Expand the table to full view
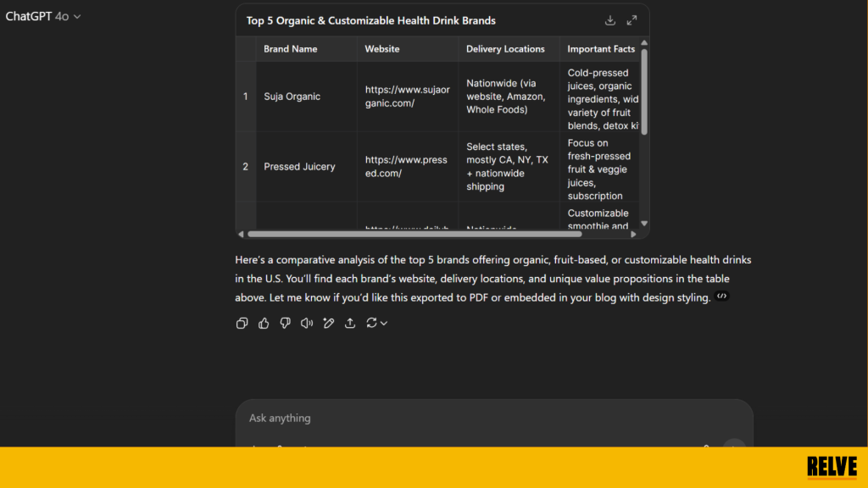Image resolution: width=868 pixels, height=488 pixels. click(x=632, y=20)
